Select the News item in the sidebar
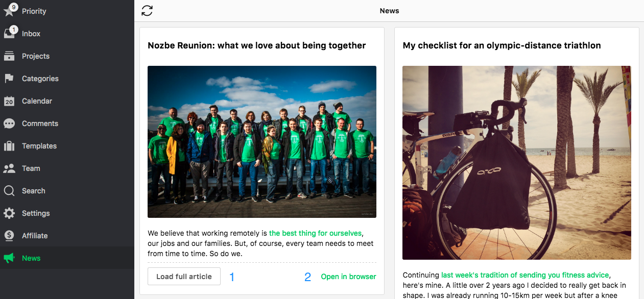Image resolution: width=644 pixels, height=299 pixels. click(x=31, y=258)
